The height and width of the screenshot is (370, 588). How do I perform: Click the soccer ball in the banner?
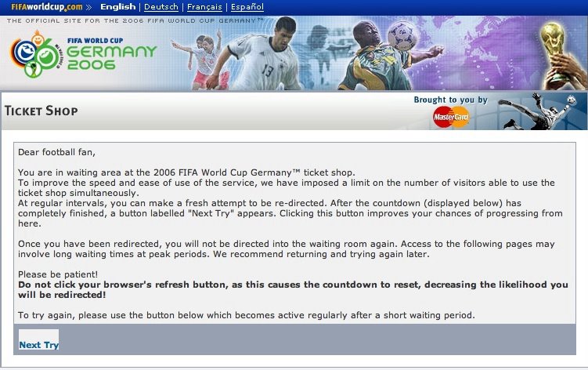(x=402, y=35)
